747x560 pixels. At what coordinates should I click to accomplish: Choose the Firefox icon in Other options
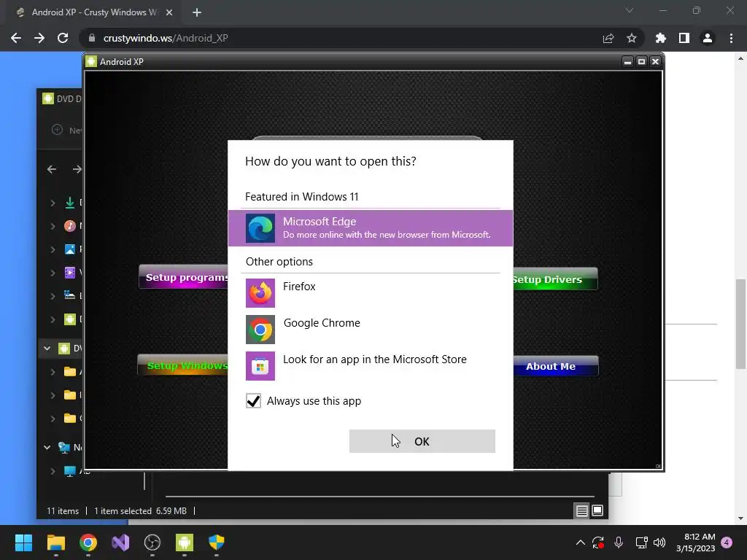click(x=260, y=293)
